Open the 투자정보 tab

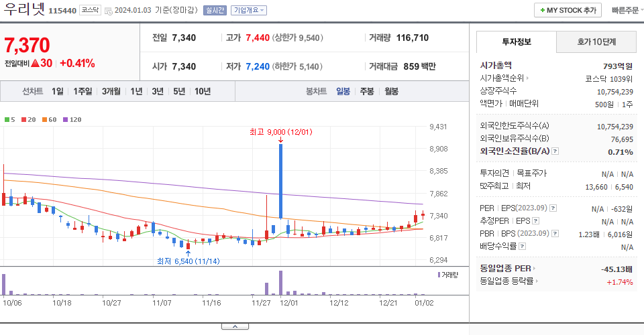pyautogui.click(x=517, y=42)
